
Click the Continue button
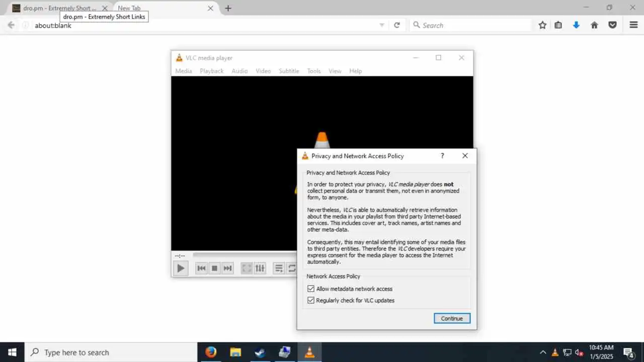(452, 318)
